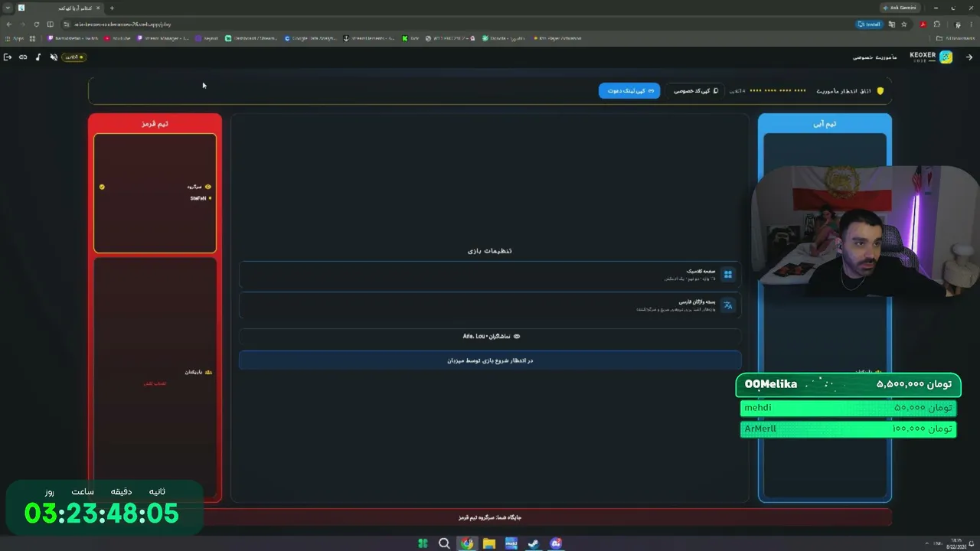Click the exit/logout icon in app header
The height and width of the screenshot is (551, 980).
tap(8, 57)
